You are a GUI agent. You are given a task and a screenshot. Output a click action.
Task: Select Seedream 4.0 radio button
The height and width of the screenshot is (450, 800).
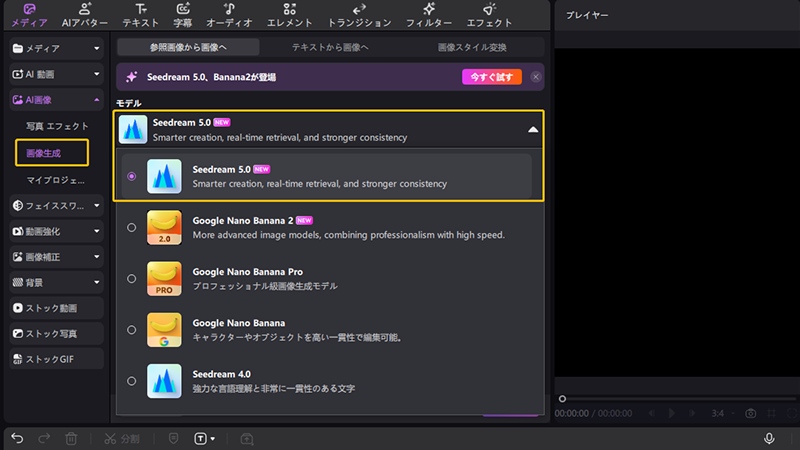click(x=132, y=381)
